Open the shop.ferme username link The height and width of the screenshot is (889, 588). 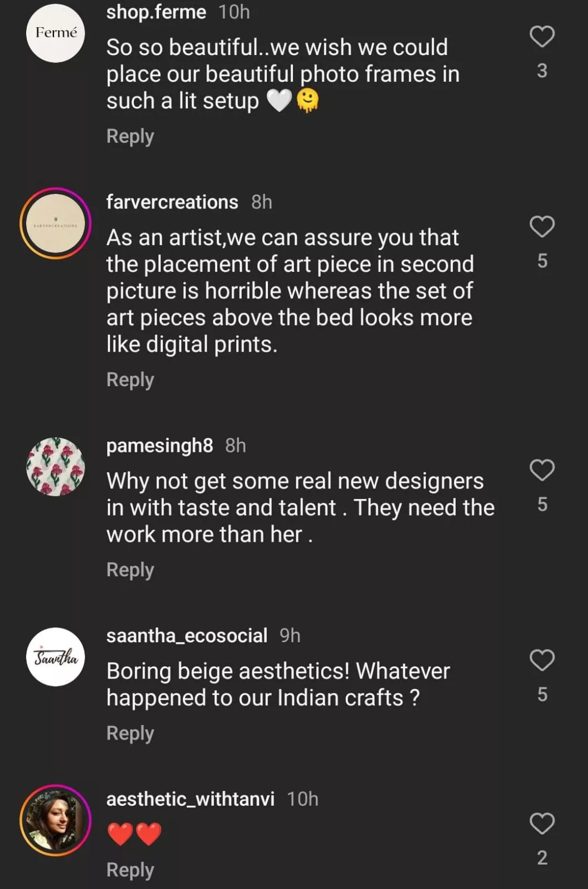pyautogui.click(x=156, y=12)
